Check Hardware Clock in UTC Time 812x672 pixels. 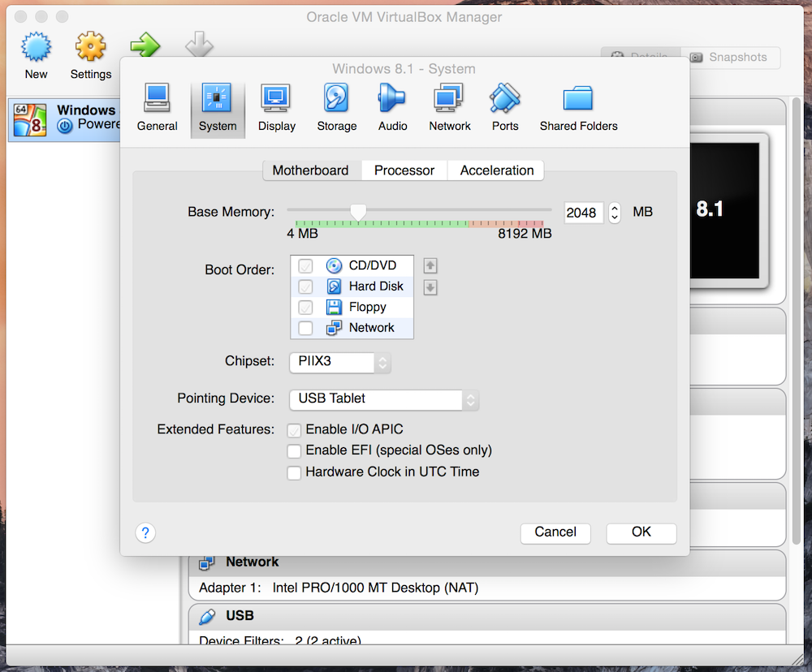pos(294,472)
